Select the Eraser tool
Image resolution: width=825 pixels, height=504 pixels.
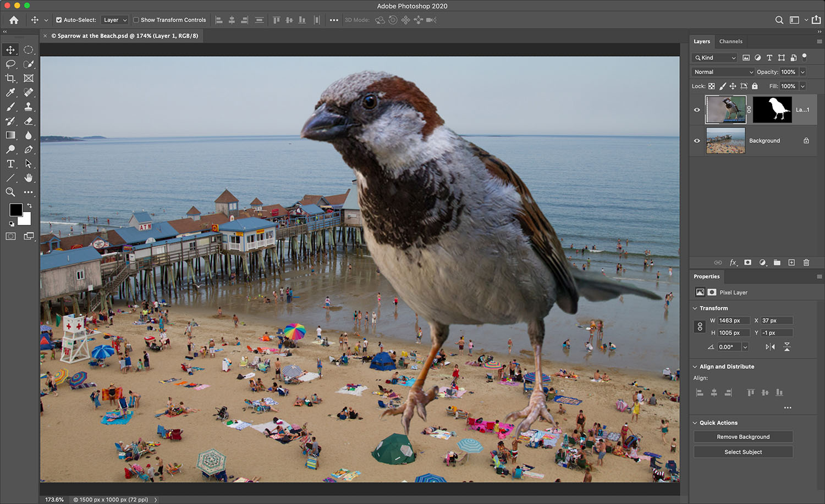pos(29,121)
